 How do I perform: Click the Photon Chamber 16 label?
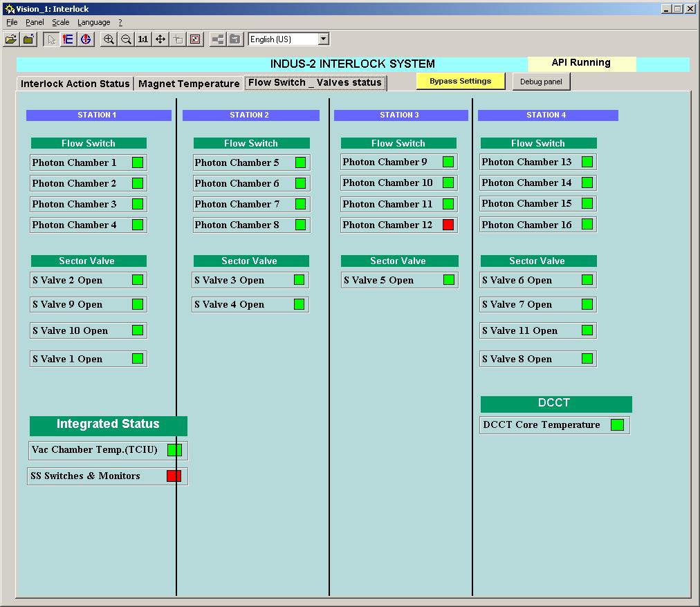(526, 225)
